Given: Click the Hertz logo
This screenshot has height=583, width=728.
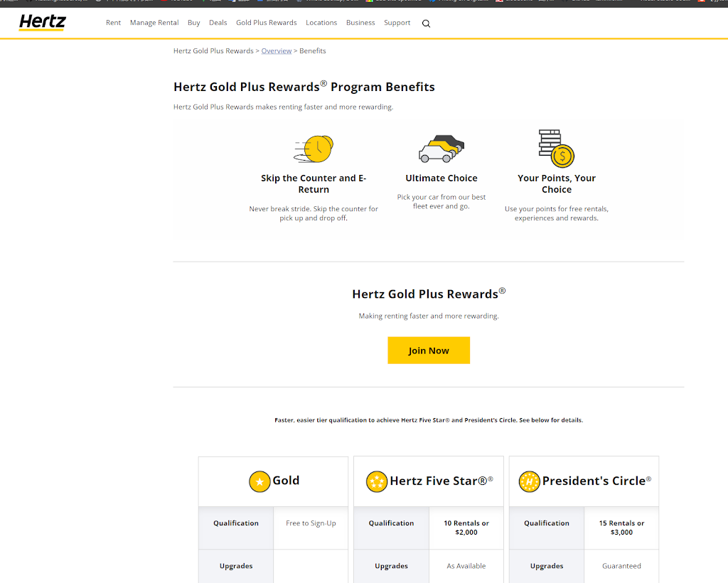Looking at the screenshot, I should [42, 22].
